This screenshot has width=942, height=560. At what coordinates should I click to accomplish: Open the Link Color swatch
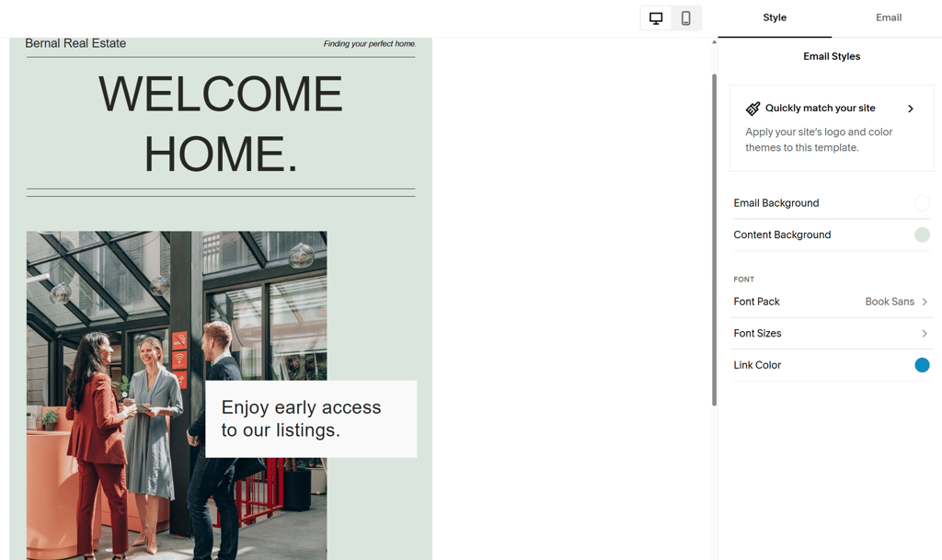point(922,365)
